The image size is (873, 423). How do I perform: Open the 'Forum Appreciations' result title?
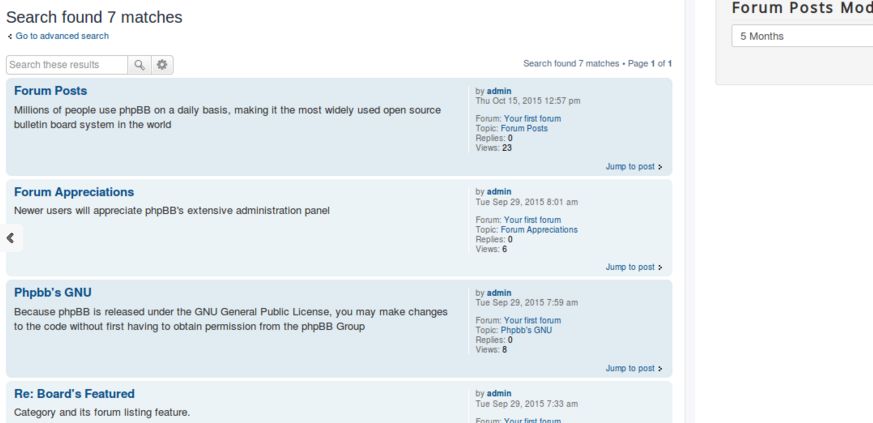click(74, 192)
